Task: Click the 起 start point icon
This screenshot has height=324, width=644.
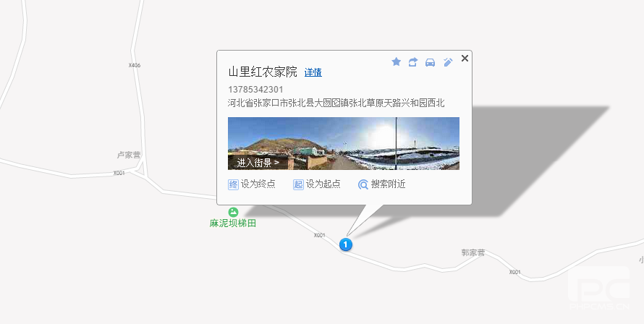Action: pyautogui.click(x=298, y=184)
